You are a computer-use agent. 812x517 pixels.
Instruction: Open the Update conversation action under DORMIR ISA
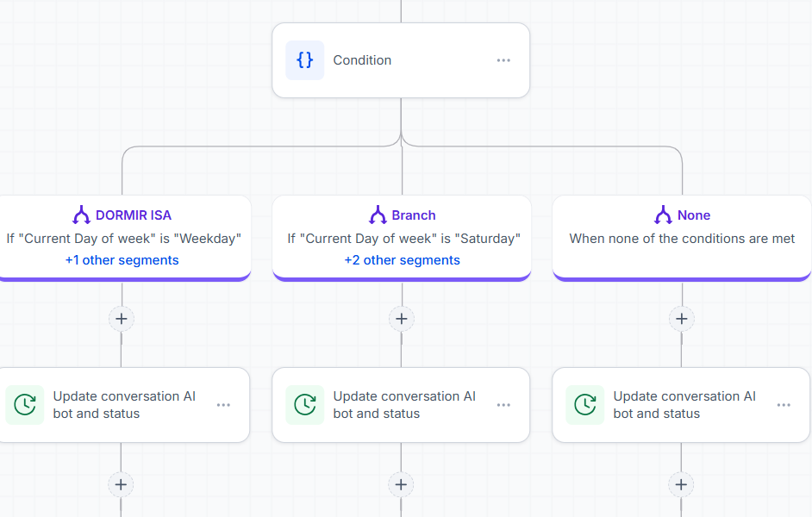124,405
